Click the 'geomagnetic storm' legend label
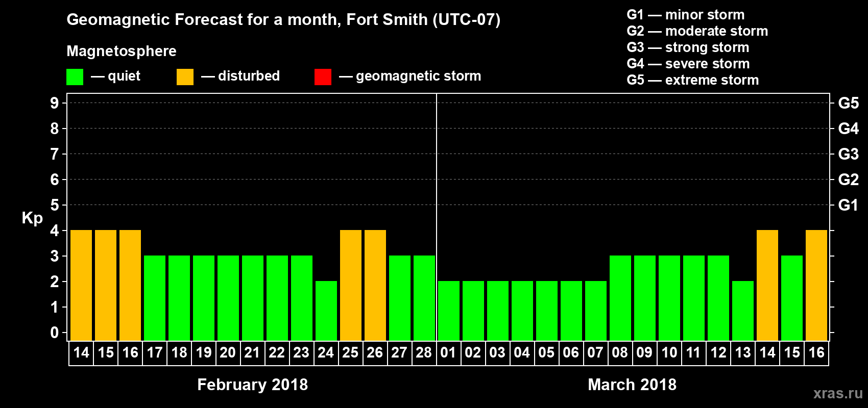868x408 pixels. point(419,76)
